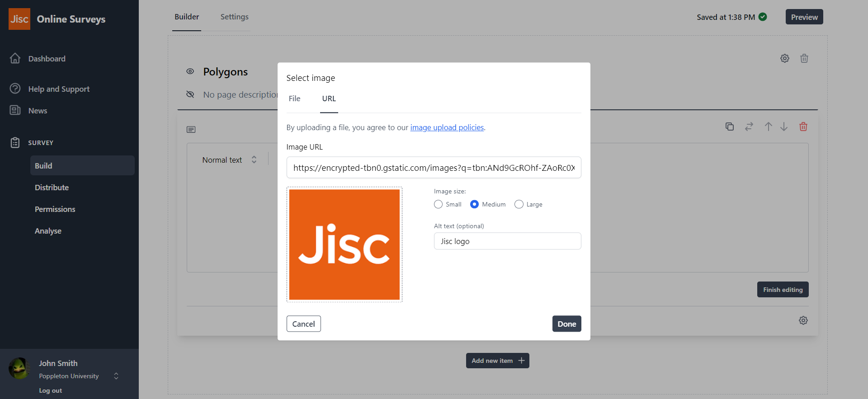Open the Settings tab
The width and height of the screenshot is (868, 399).
pyautogui.click(x=235, y=17)
